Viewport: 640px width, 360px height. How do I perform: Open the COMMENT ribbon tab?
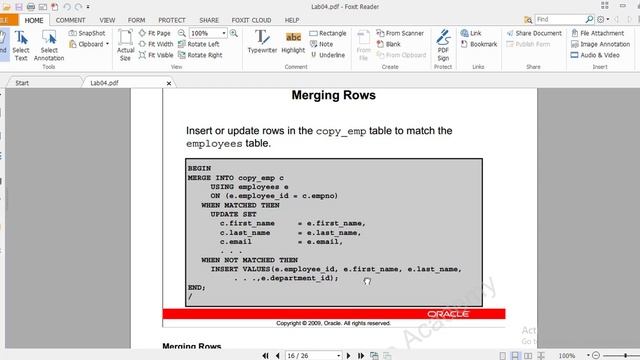[x=71, y=20]
